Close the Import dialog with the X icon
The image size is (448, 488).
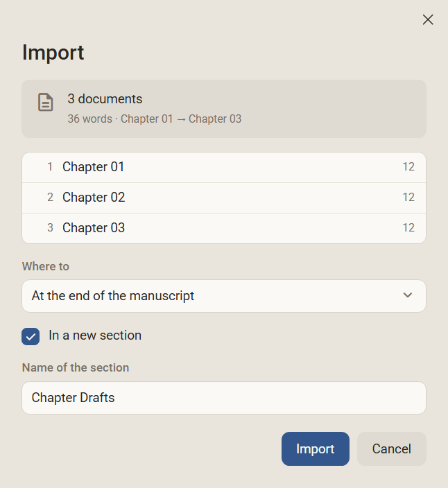pos(428,19)
